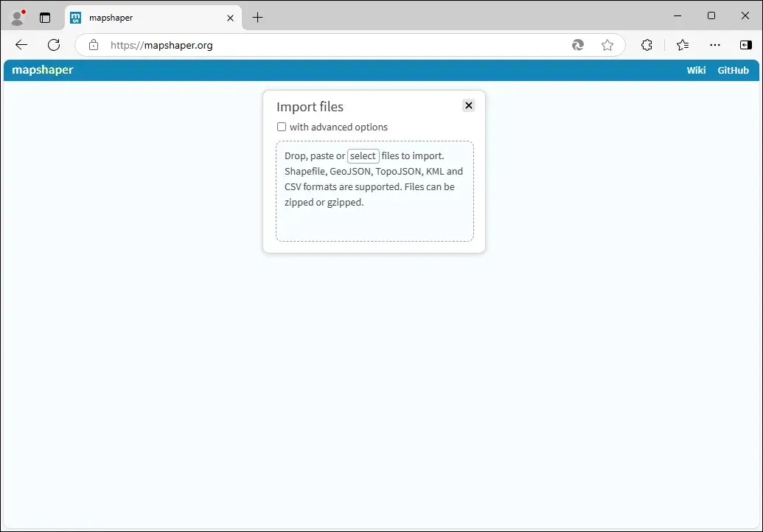Add this page to favorites star icon
Viewport: 763px width, 532px height.
(x=607, y=45)
